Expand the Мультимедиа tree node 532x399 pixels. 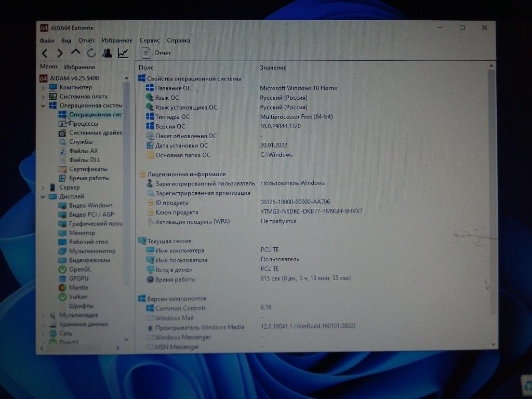[43, 315]
